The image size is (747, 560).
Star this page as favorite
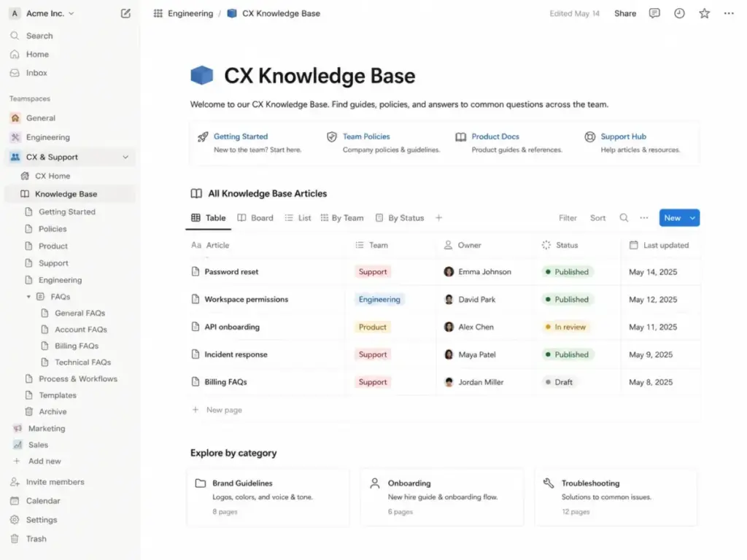coord(704,13)
